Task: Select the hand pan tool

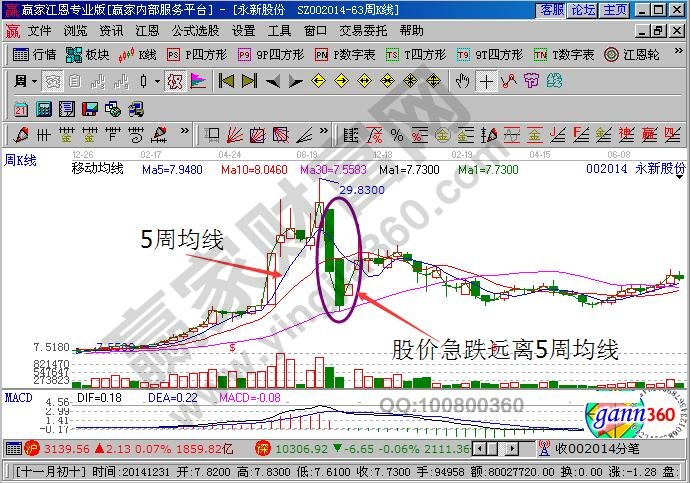Action: pyautogui.click(x=462, y=81)
